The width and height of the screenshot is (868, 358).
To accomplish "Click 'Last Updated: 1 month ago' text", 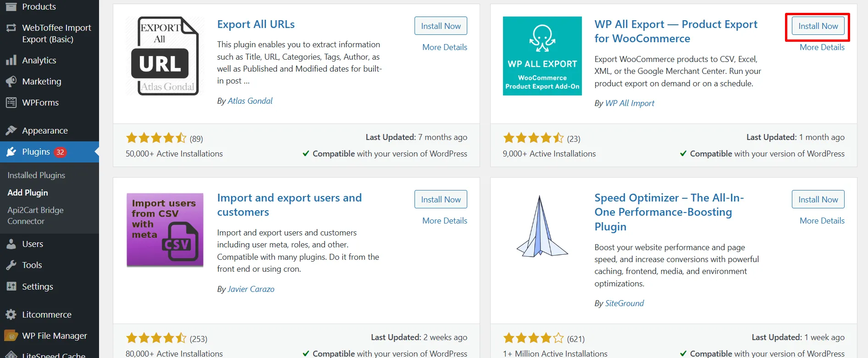I will point(796,137).
